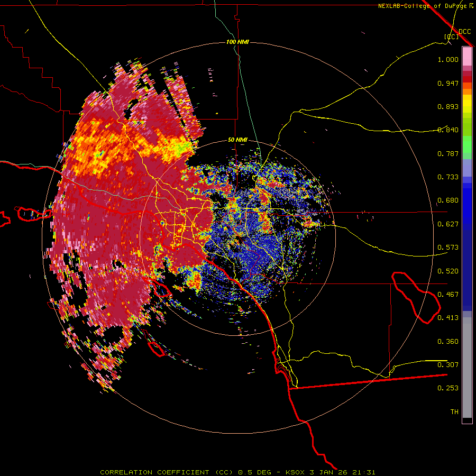Click the NEXLAB-College of DuPage label
476x476 pixels.
click(x=425, y=6)
